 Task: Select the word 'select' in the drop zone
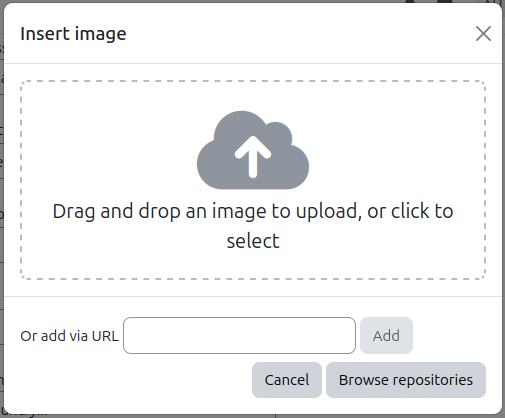pos(253,241)
